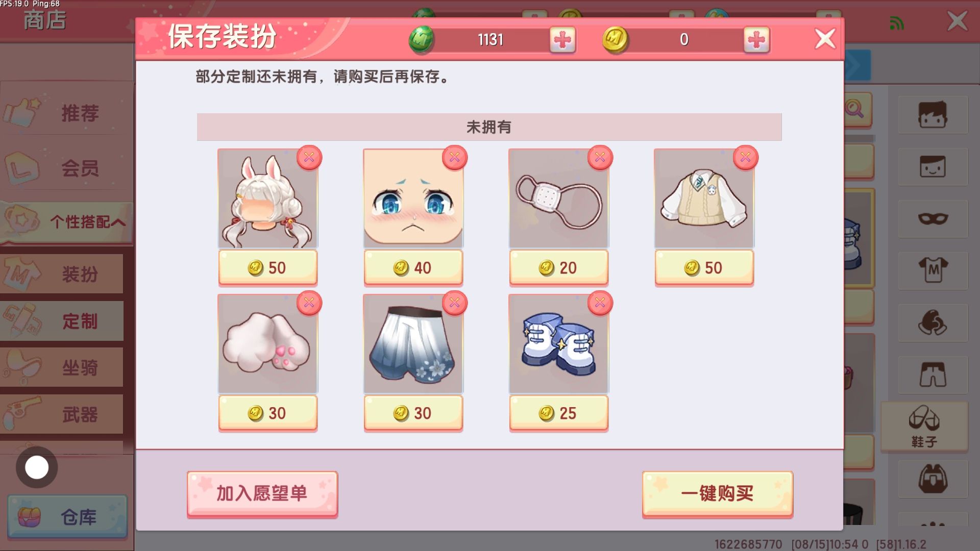Open the 定制 tab in sidebar
The width and height of the screenshot is (980, 551).
click(x=62, y=321)
